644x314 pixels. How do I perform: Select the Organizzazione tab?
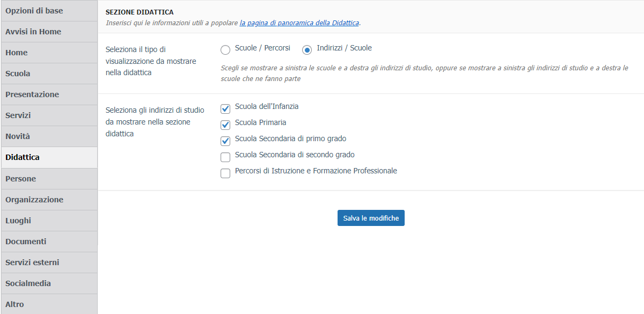(x=49, y=200)
